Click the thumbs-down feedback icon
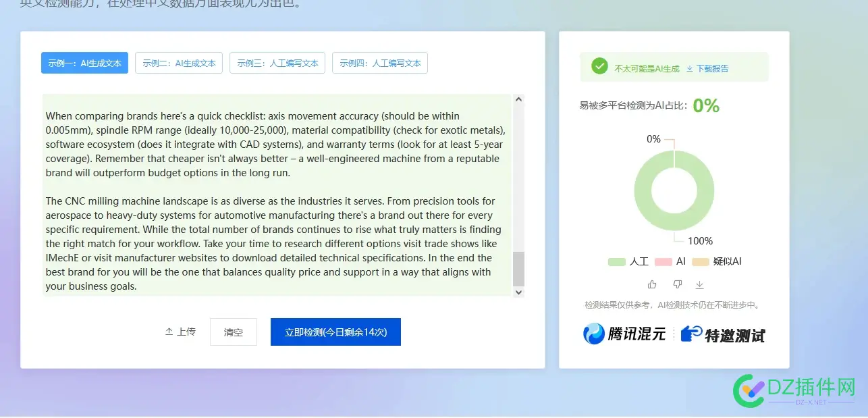Image resolution: width=868 pixels, height=418 pixels. click(x=676, y=284)
